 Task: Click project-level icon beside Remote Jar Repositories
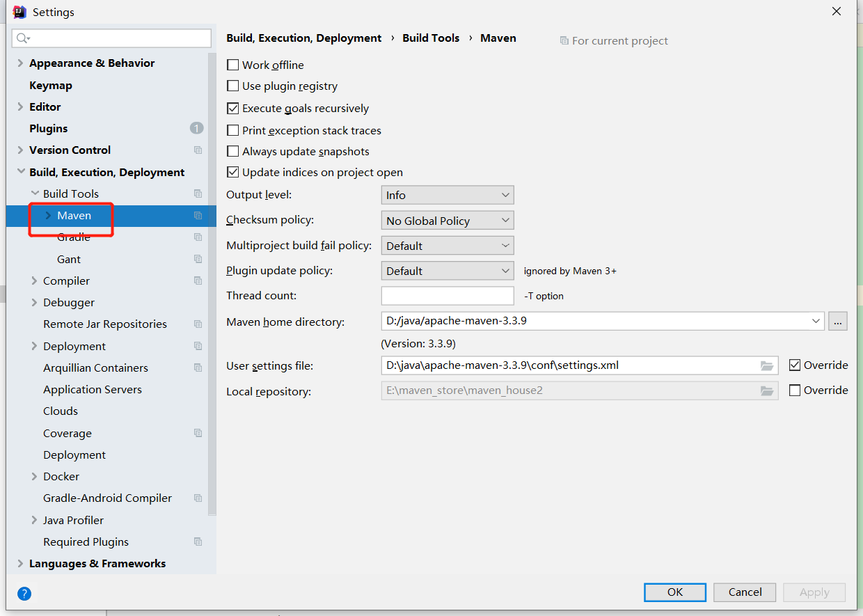coord(198,324)
